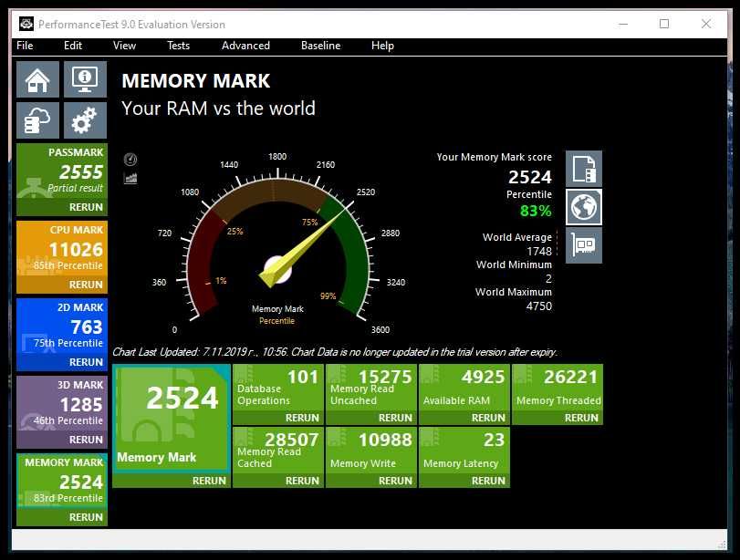The height and width of the screenshot is (560, 740).
Task: Select the 2D Mark 763 tile
Action: [62, 326]
